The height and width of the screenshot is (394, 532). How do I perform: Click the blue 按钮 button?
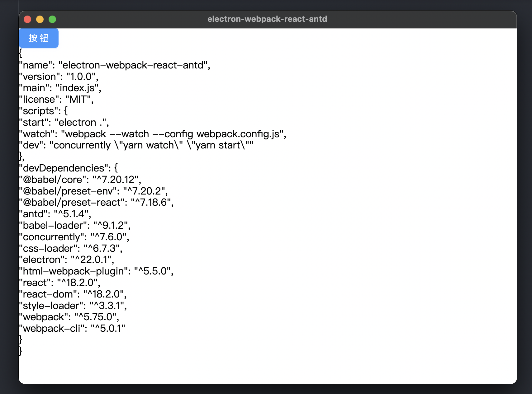[x=39, y=38]
